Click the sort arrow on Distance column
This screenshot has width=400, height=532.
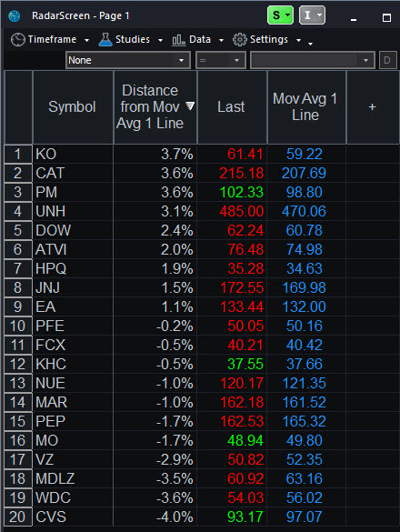pos(190,106)
